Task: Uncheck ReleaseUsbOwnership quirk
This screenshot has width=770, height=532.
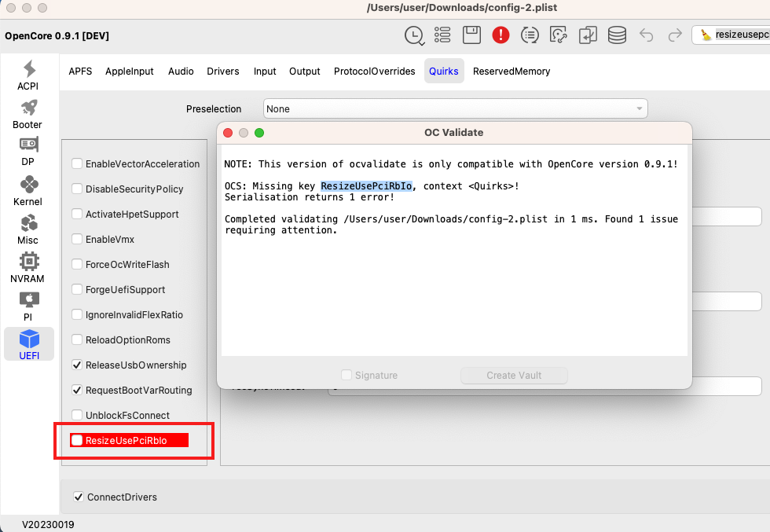Action: click(x=77, y=365)
